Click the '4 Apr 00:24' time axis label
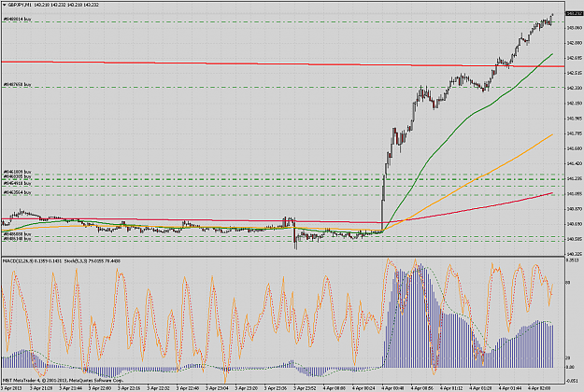Viewport: 584px width, 392px height. tap(363, 388)
